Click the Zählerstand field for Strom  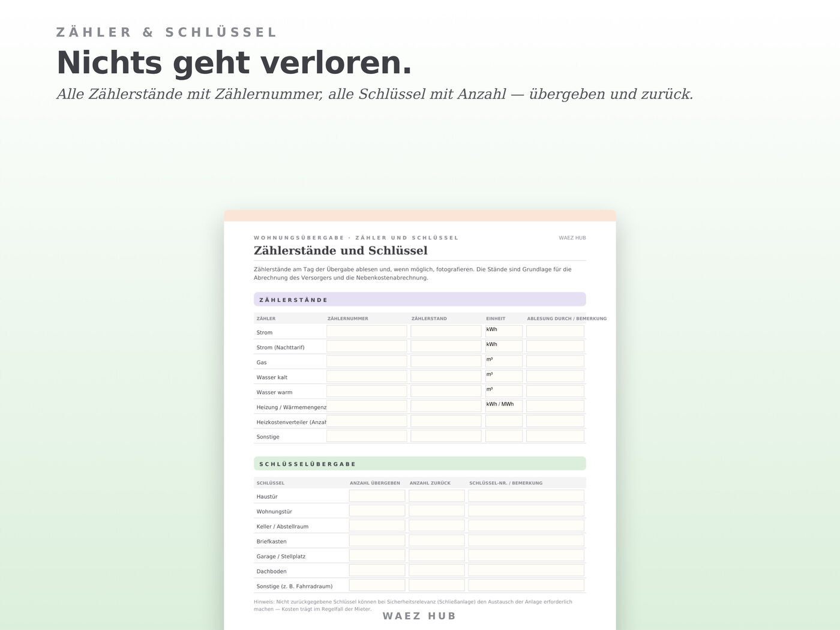(446, 331)
